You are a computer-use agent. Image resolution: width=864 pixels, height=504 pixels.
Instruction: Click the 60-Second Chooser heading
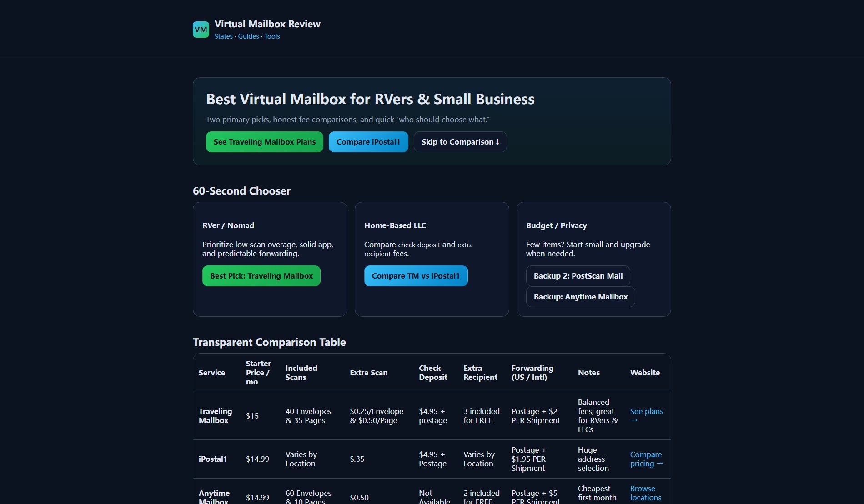(x=241, y=191)
